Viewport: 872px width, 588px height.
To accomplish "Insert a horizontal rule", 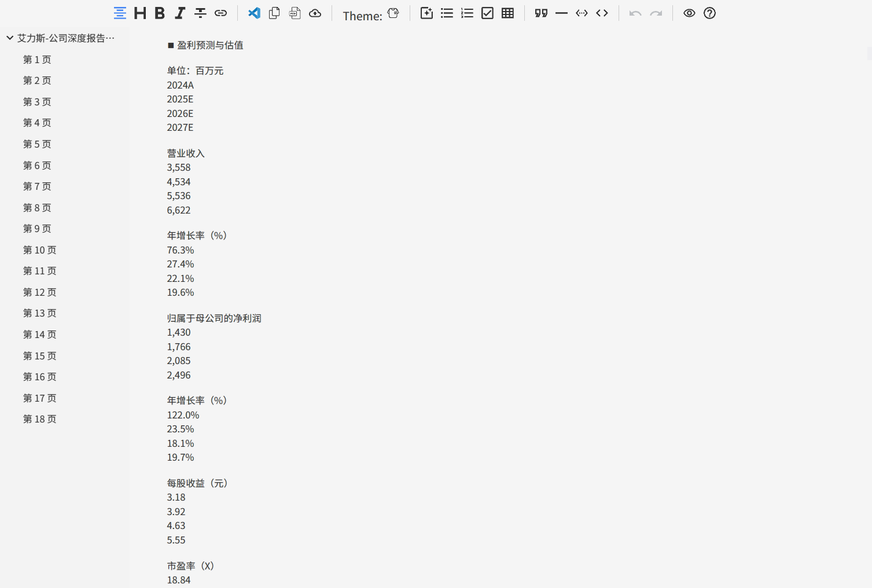I will click(x=561, y=13).
